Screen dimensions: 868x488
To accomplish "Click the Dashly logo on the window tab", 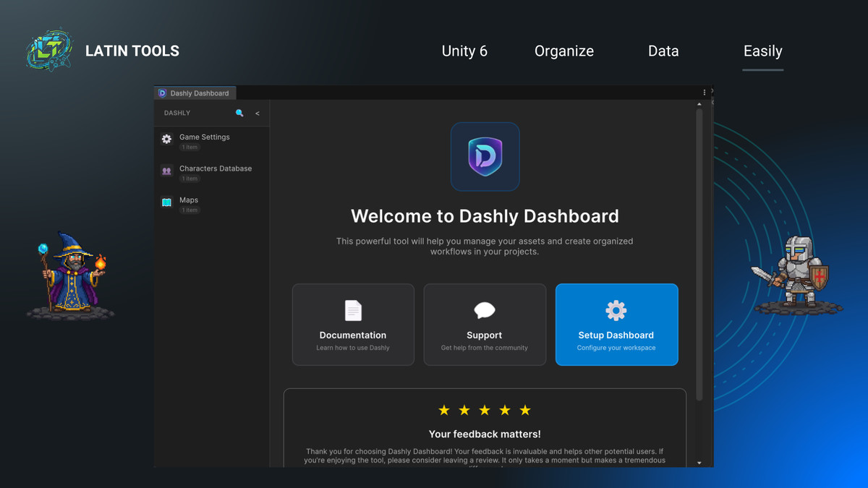I will coord(161,93).
